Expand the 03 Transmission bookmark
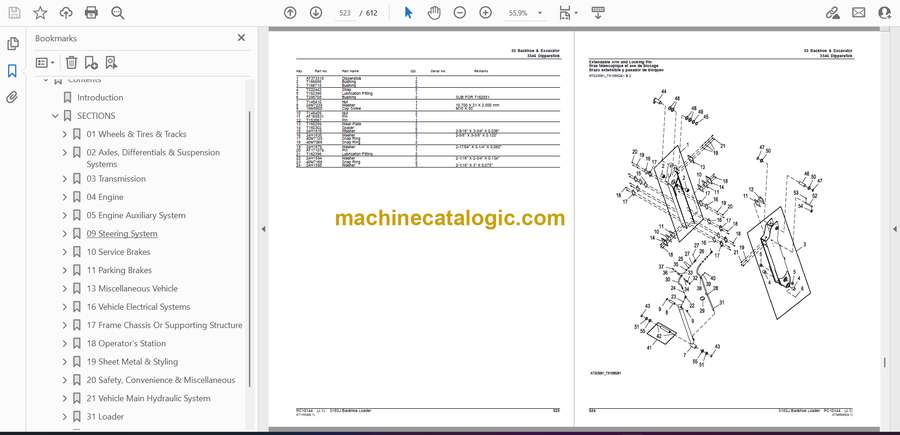This screenshot has height=435, width=900. pyautogui.click(x=64, y=179)
